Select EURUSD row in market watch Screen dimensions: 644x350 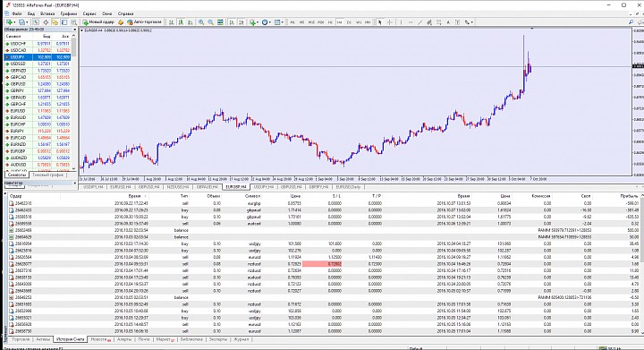38,111
